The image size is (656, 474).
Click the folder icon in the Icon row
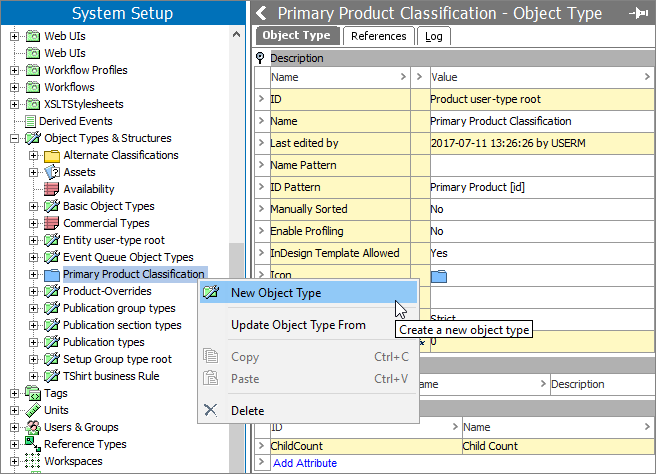[439, 275]
